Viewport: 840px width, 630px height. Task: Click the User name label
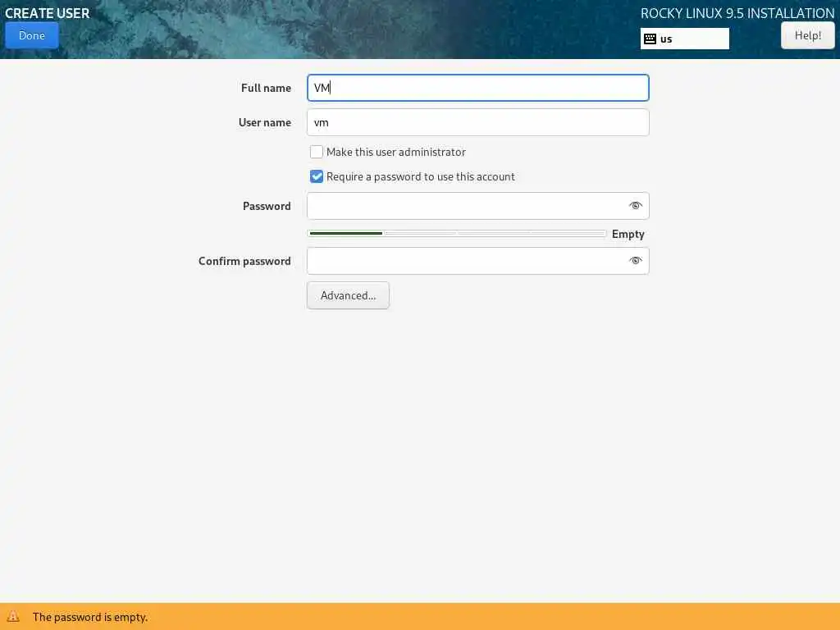tap(265, 122)
